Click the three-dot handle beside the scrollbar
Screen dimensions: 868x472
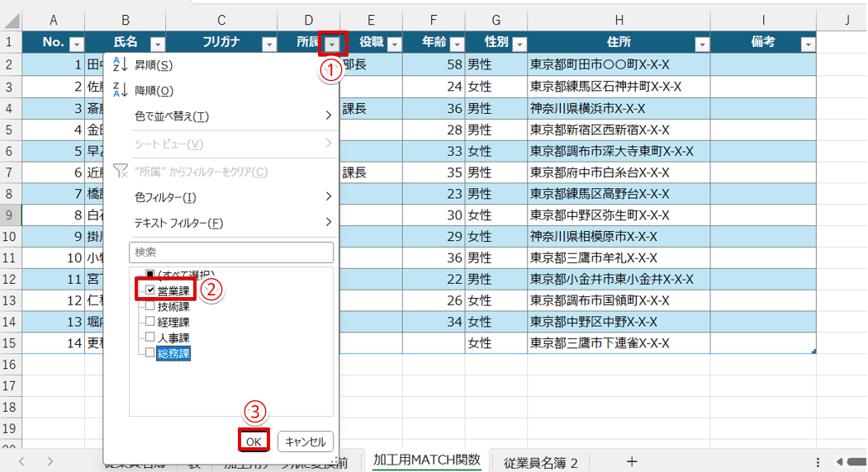pyautogui.click(x=818, y=461)
